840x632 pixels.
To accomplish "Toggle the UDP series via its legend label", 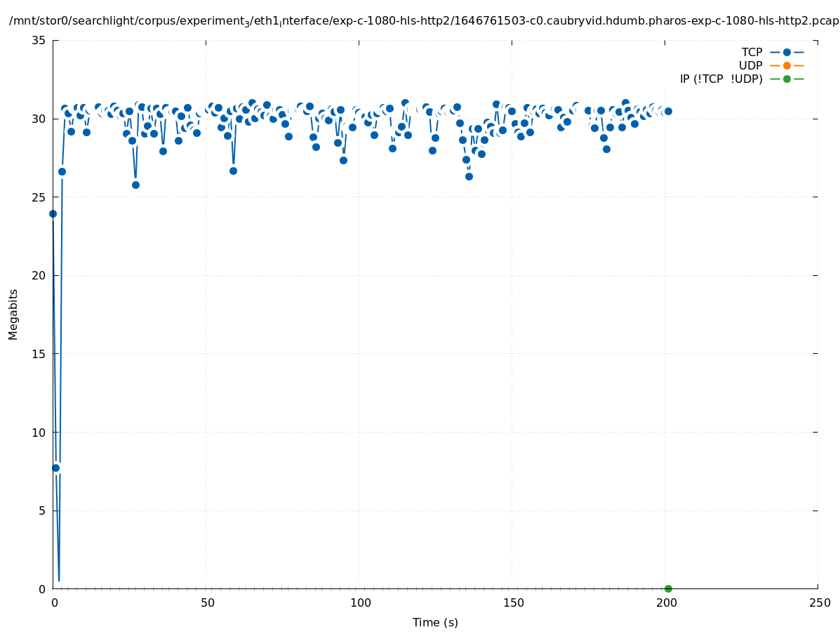I will pyautogui.click(x=750, y=65).
